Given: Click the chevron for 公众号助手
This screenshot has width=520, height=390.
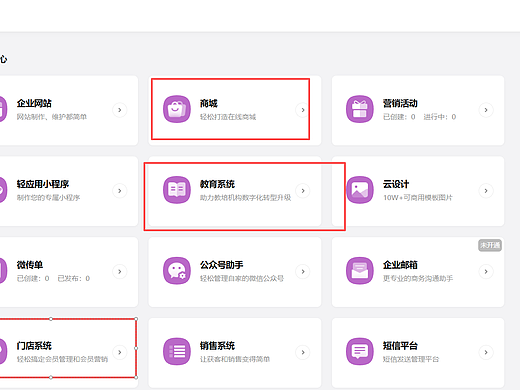Looking at the screenshot, I should (x=303, y=272).
